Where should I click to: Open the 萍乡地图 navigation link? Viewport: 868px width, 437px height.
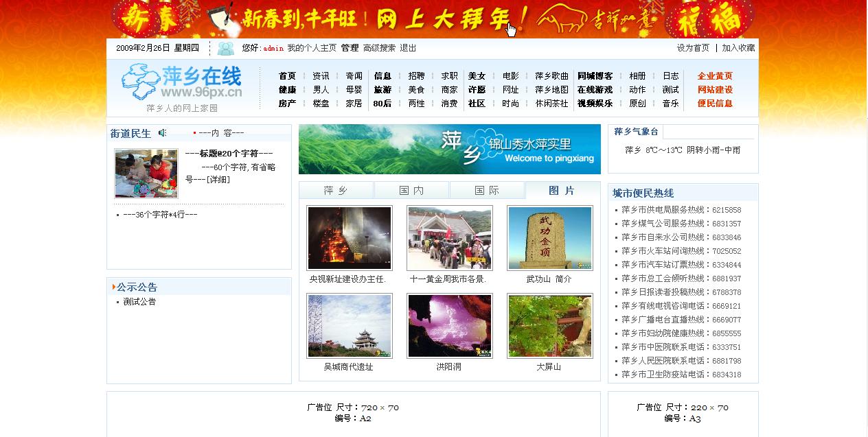552,90
